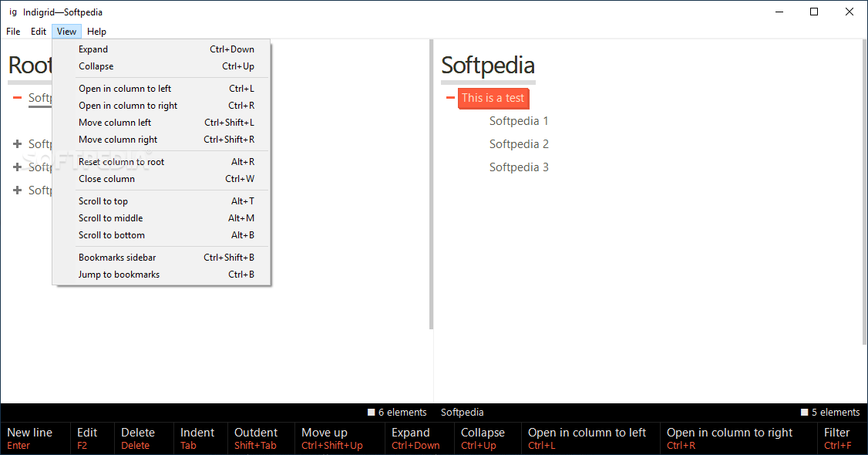Viewport: 868px width, 455px height.
Task: Choose Close column from menu
Action: [x=161, y=179]
